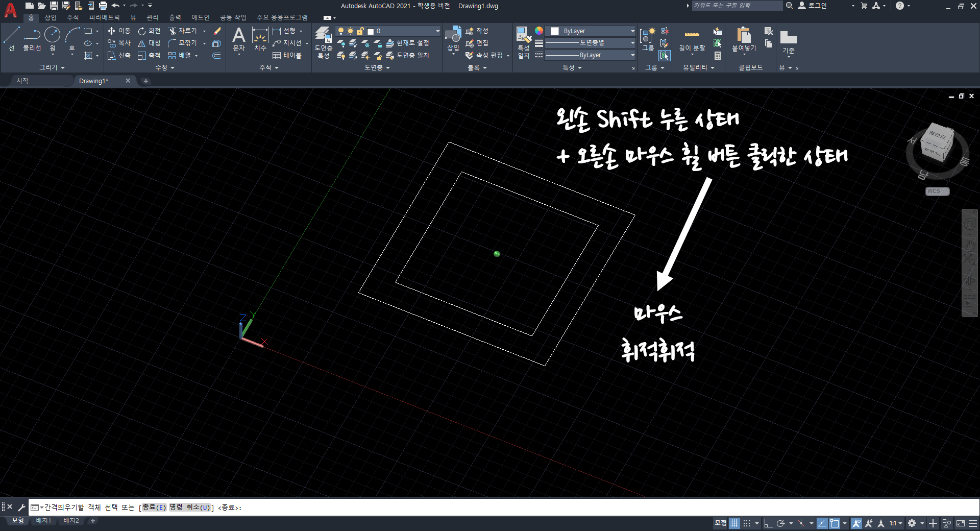Viewport: 980px width, 531px height.
Task: Switch to 배치1 layout tab
Action: pyautogui.click(x=43, y=521)
